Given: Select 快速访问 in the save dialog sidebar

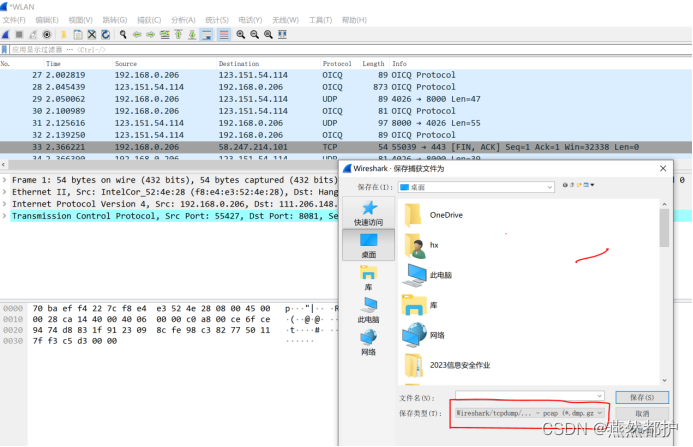Looking at the screenshot, I should [x=369, y=213].
